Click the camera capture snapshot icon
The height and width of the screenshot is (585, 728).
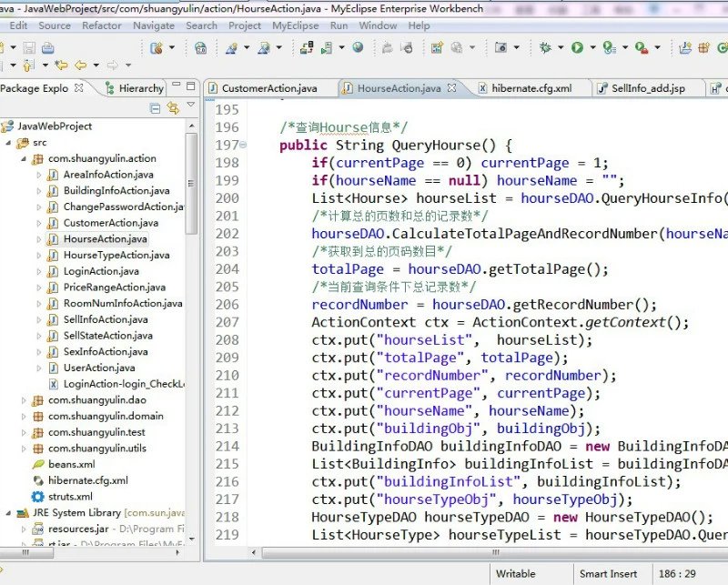[500, 47]
